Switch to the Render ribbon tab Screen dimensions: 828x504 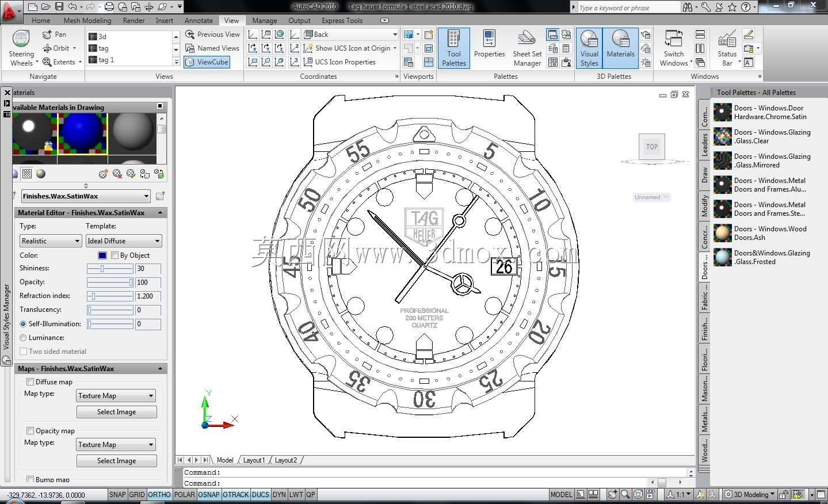point(133,20)
